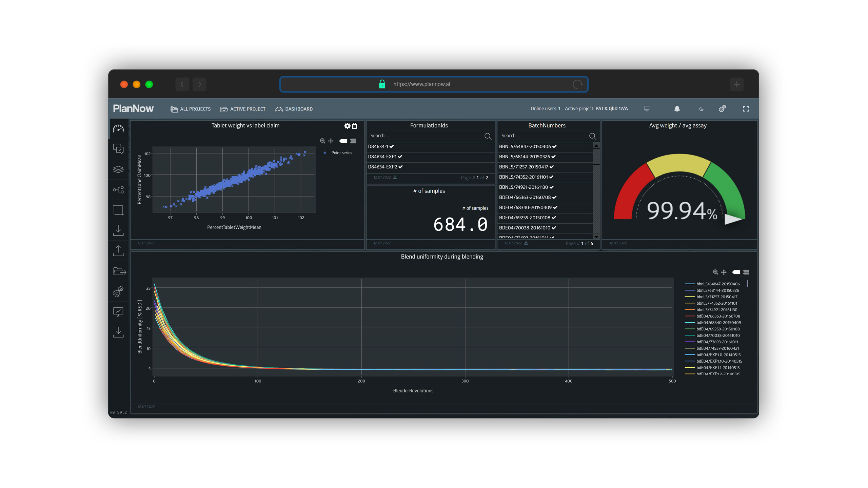
Task: Hide bbnL5/64847-20150406 series in legend
Action: [712, 284]
